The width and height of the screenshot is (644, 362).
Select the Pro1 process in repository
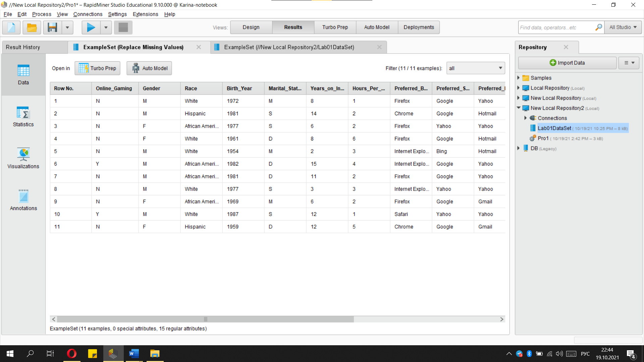[566, 138]
